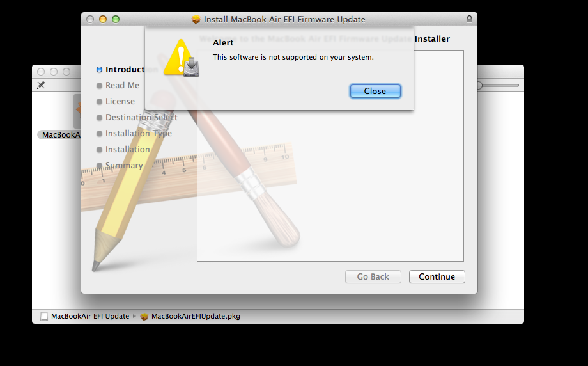Select the MacBookA file label in background window
Image resolution: width=588 pixels, height=366 pixels.
pos(59,135)
